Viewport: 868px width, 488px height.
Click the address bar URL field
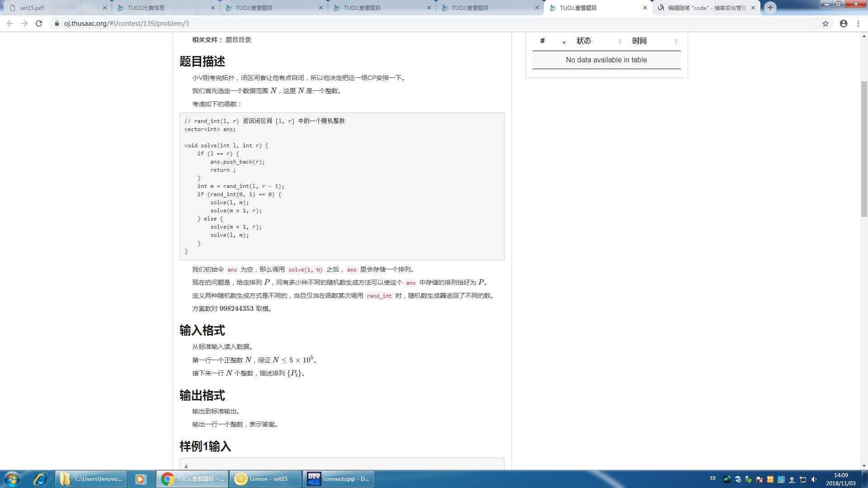(x=434, y=23)
